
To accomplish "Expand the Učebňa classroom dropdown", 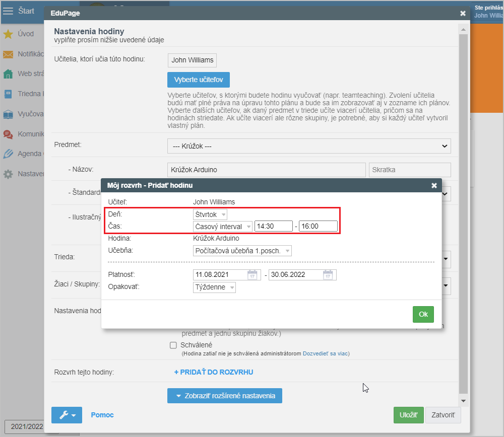I will click(242, 251).
